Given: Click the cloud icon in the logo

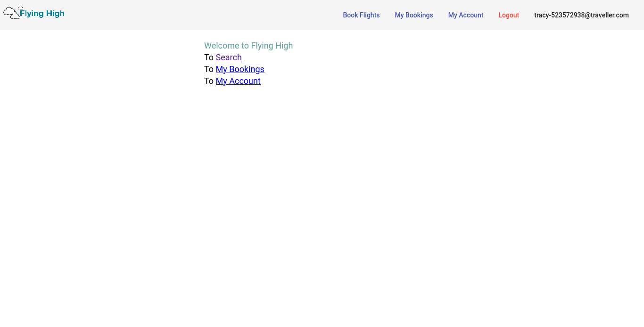Looking at the screenshot, I should click(12, 13).
